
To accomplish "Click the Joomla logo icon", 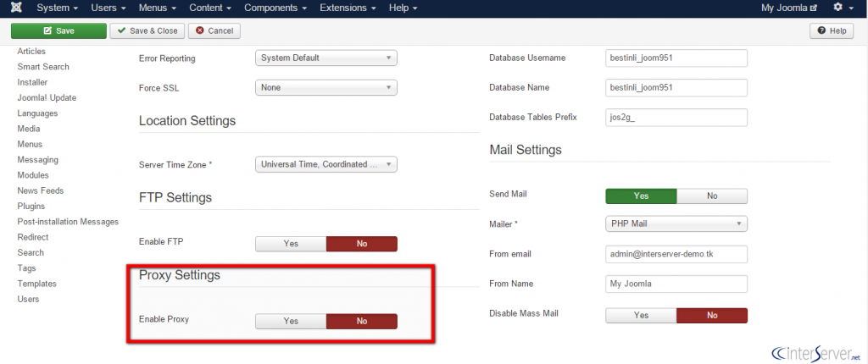I will coord(17,8).
